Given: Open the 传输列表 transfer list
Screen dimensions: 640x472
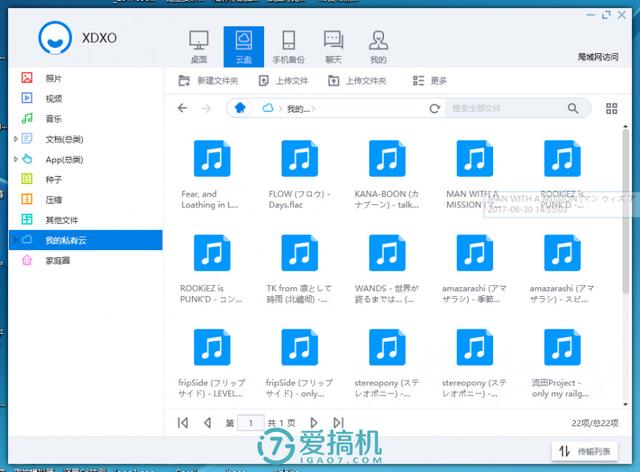Looking at the screenshot, I should (585, 451).
